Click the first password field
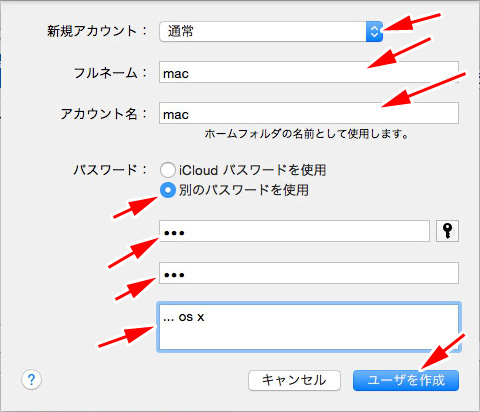 [294, 231]
